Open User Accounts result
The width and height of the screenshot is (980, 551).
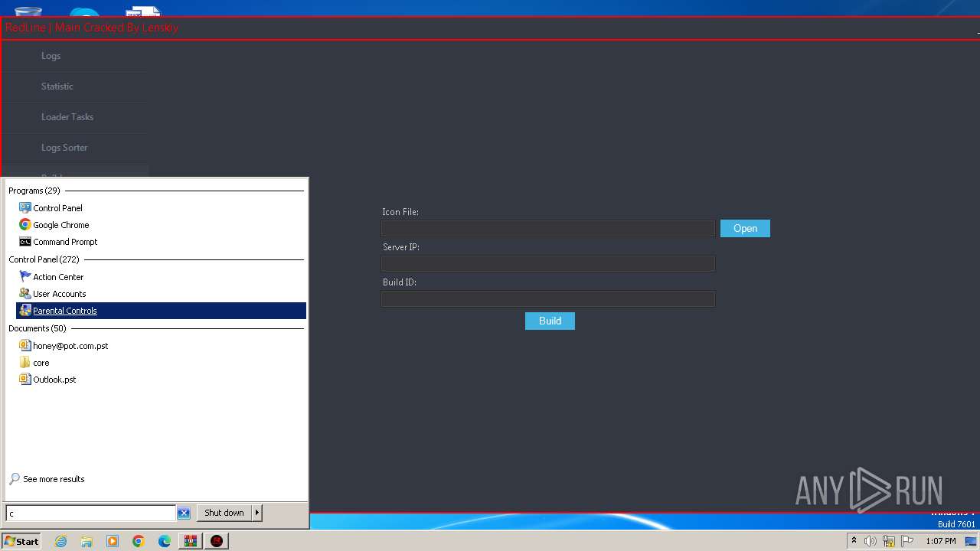[x=59, y=294]
